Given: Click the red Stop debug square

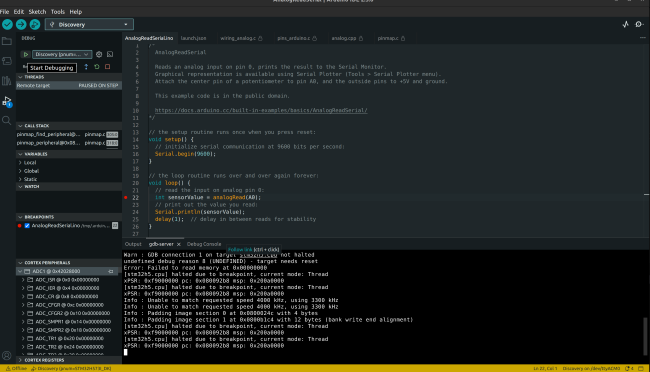Looking at the screenshot, I should click(x=108, y=67).
